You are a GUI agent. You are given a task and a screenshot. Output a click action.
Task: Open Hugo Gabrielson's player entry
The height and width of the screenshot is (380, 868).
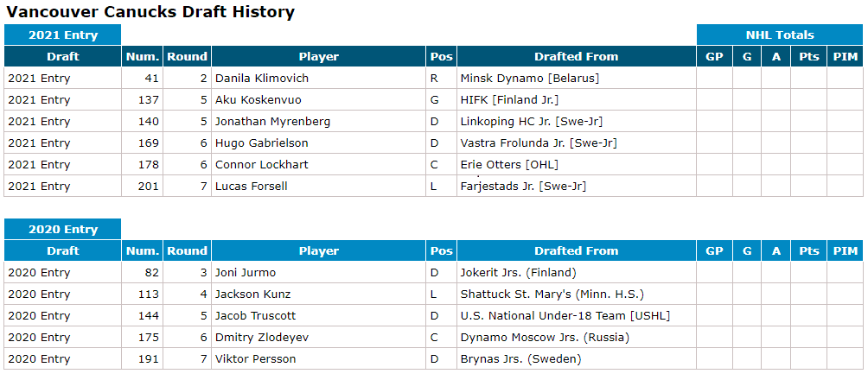(x=262, y=143)
